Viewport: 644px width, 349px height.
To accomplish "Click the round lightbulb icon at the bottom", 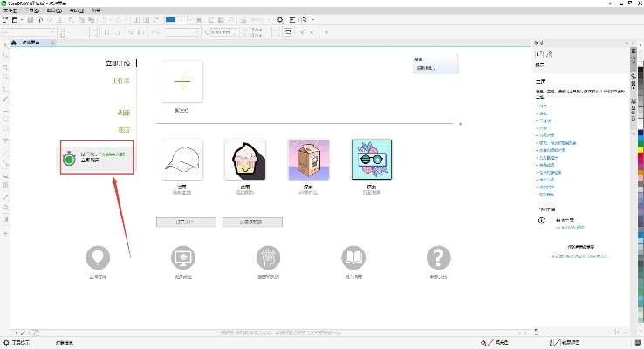I will coord(99,257).
